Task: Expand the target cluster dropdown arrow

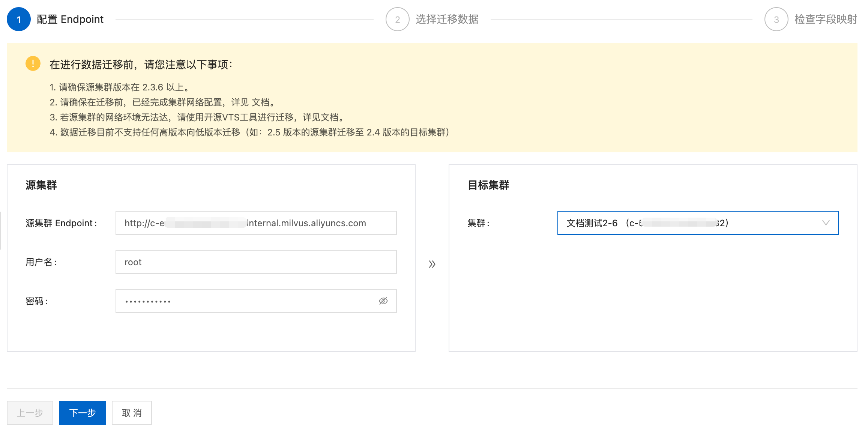Action: [826, 223]
